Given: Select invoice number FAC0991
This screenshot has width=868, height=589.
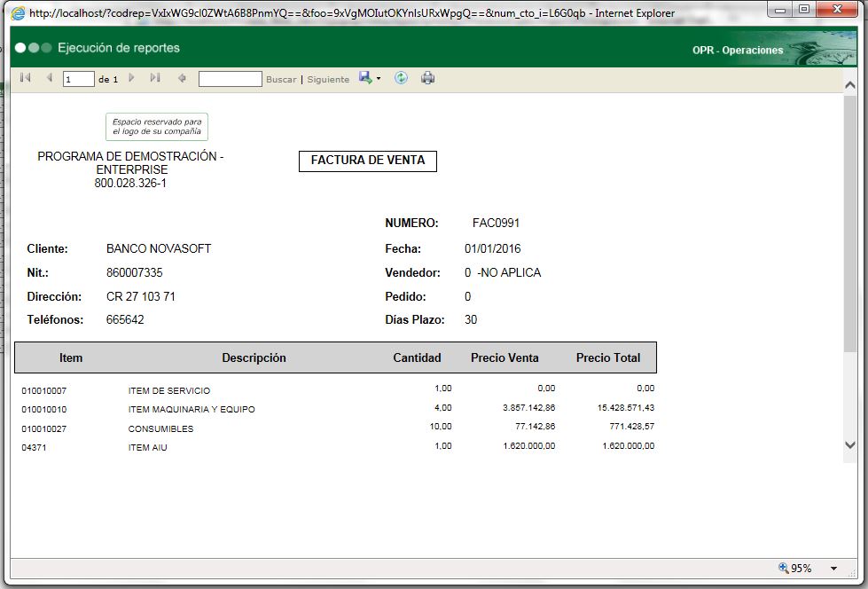Looking at the screenshot, I should (x=496, y=224).
